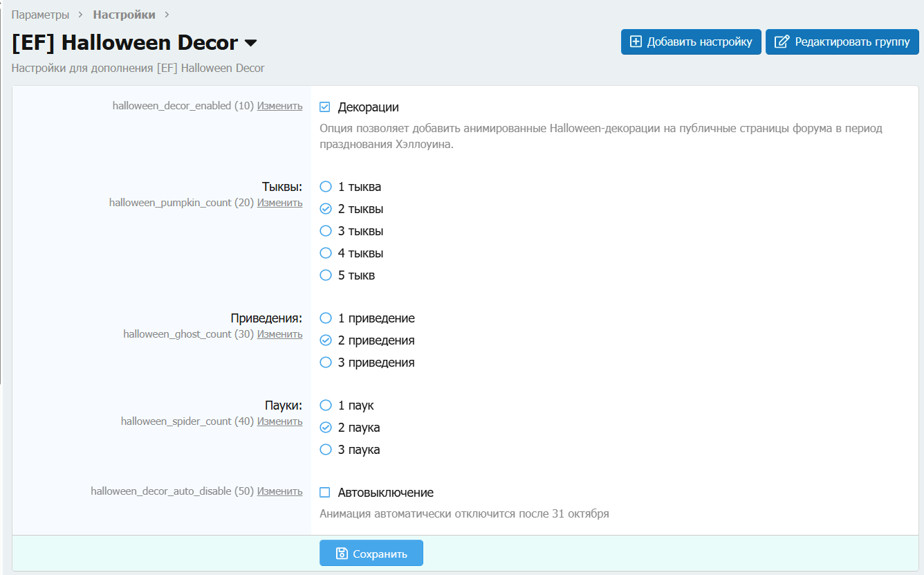Select the 5 тыкв radio option
The height and width of the screenshot is (575, 924).
coord(326,275)
